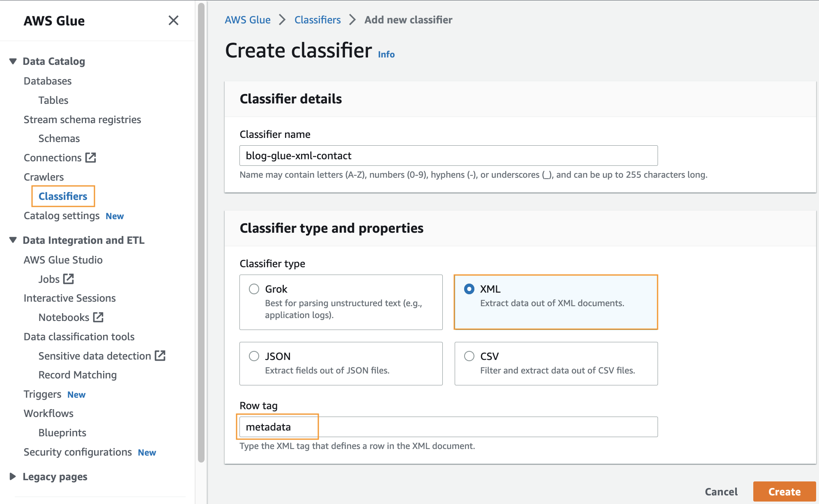
Task: Select the XML classifier radio button
Action: click(469, 289)
